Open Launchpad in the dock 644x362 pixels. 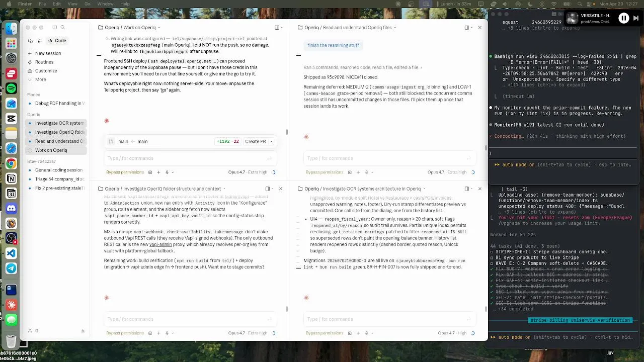tap(11, 43)
